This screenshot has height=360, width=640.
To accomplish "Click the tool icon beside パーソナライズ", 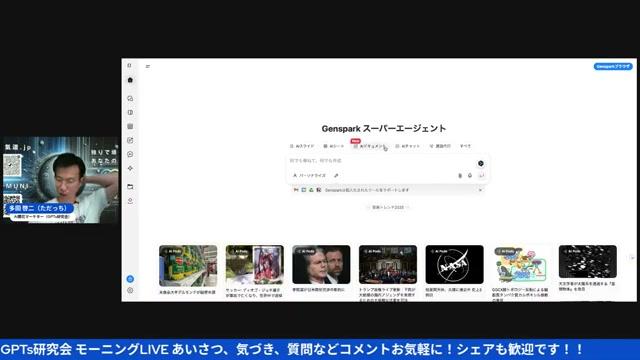I will [336, 176].
